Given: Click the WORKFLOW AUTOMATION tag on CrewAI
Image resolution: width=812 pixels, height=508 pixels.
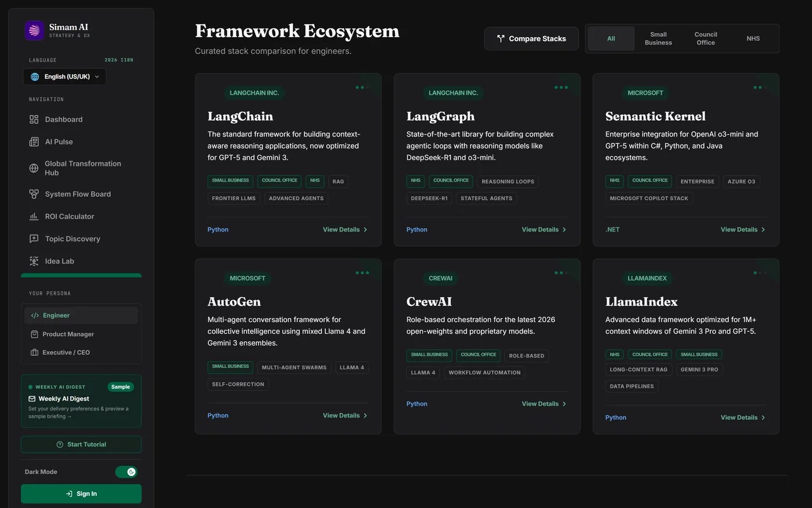Looking at the screenshot, I should (484, 373).
